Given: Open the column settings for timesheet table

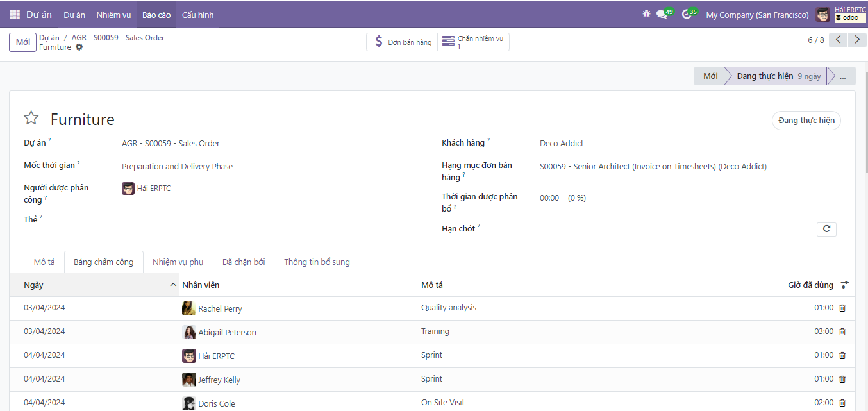Looking at the screenshot, I should pos(845,285).
